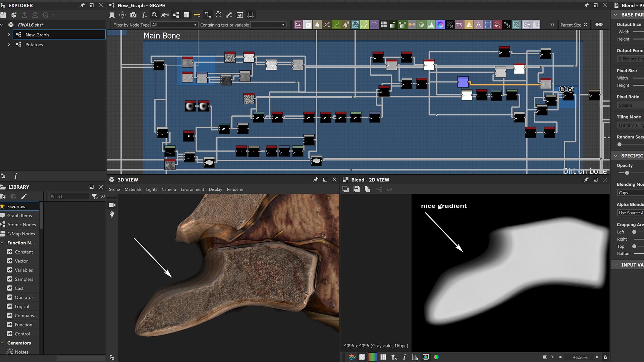The width and height of the screenshot is (644, 362).
Task: Add a Text node with the A icon
Action: coord(478,24)
